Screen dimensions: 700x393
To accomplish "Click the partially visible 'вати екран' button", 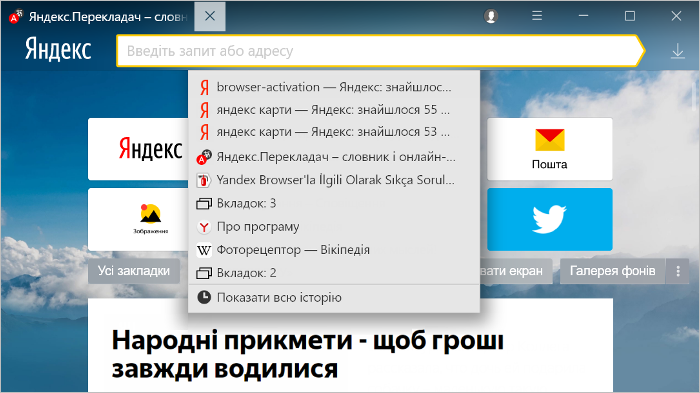I will (516, 271).
